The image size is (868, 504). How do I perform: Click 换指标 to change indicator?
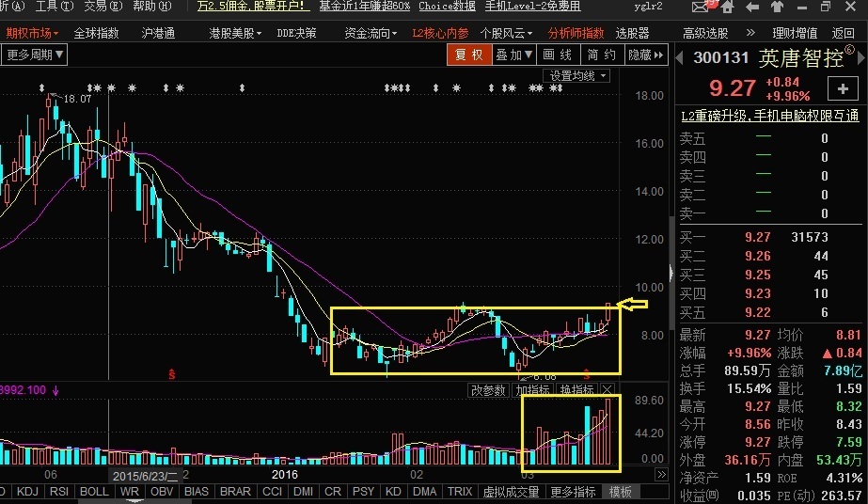pos(576,390)
